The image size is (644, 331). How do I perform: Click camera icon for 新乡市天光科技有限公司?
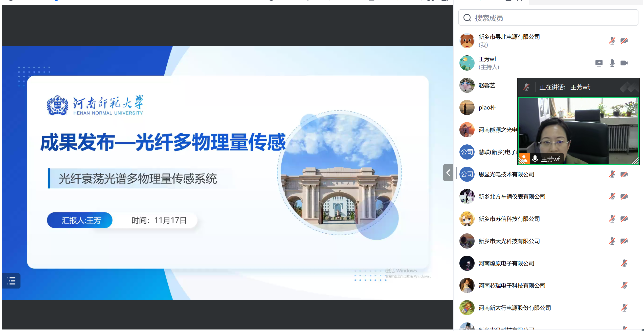point(624,241)
